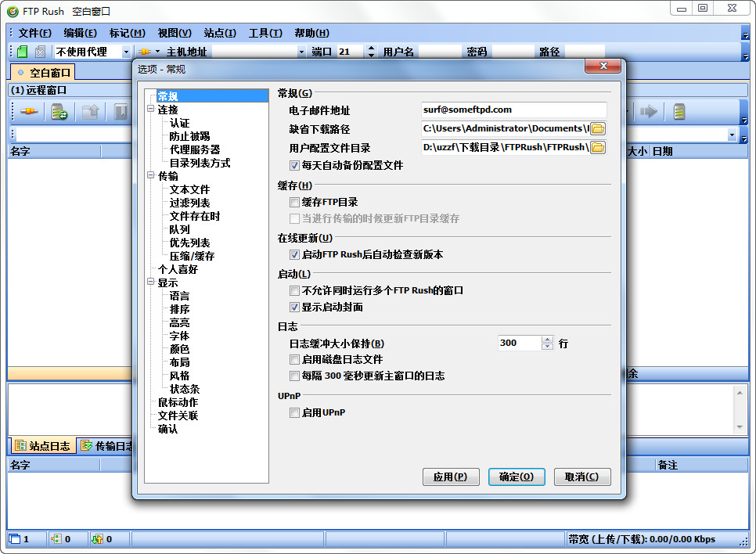Click the close-tab icon beside new window
The width and height of the screenshot is (756, 554).
click(41, 52)
